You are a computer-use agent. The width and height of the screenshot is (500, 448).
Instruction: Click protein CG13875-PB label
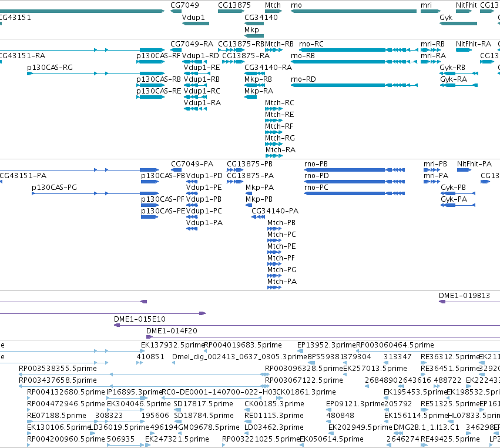point(249,163)
